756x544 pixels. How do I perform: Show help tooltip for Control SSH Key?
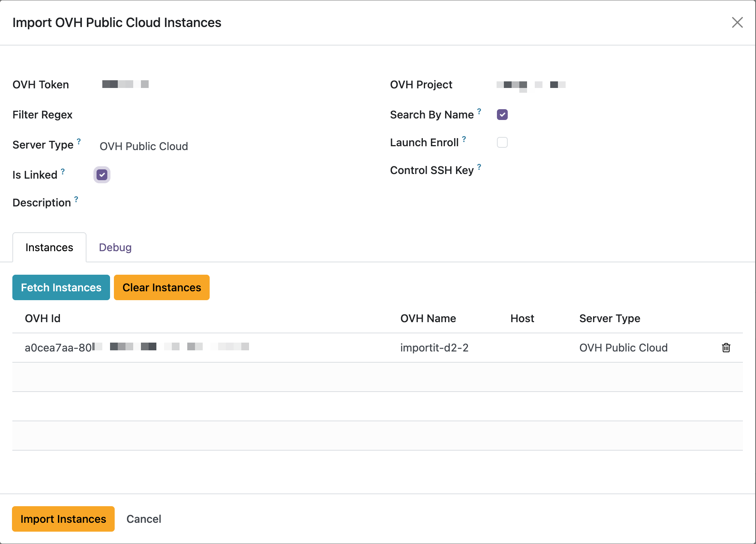(x=479, y=167)
